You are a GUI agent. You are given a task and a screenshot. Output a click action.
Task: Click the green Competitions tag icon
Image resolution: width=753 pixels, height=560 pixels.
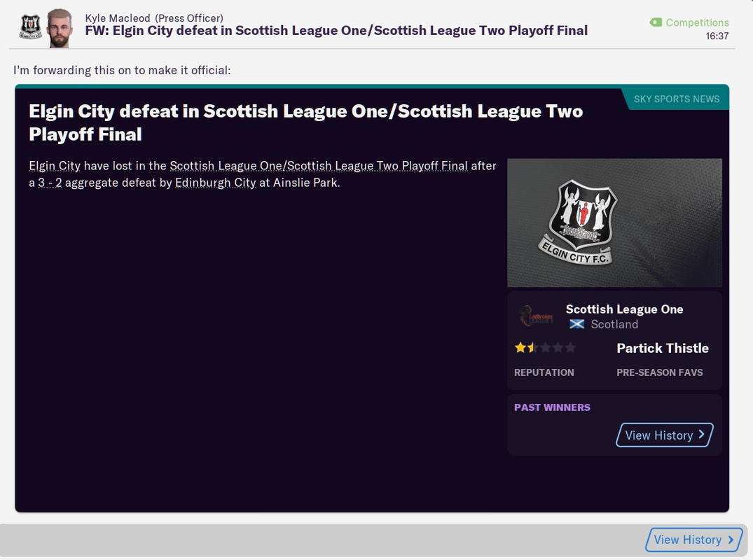point(656,22)
